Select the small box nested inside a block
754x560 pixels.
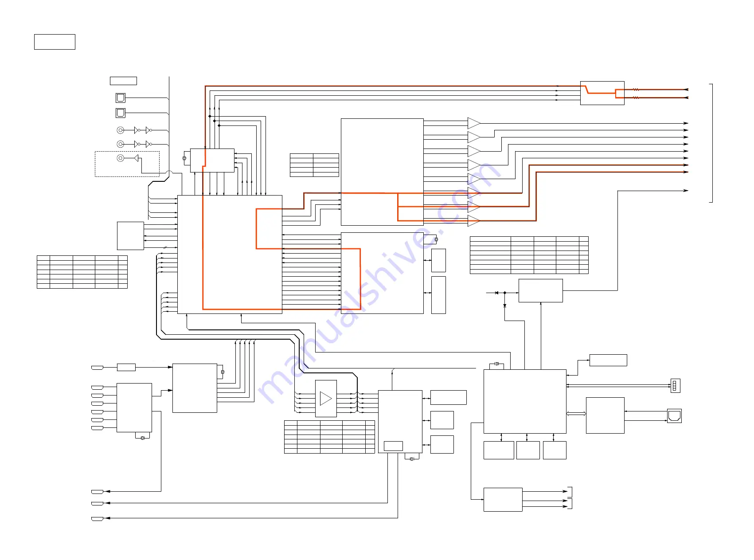[393, 446]
